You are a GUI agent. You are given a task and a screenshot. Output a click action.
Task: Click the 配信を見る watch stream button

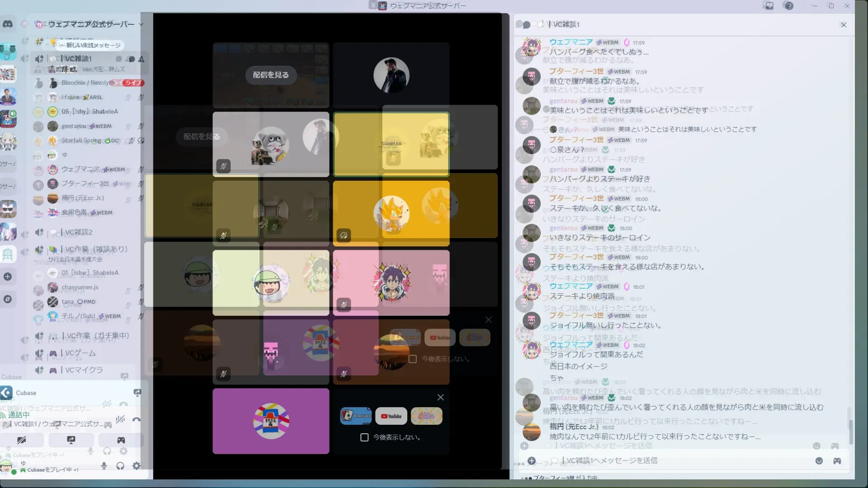tap(271, 75)
